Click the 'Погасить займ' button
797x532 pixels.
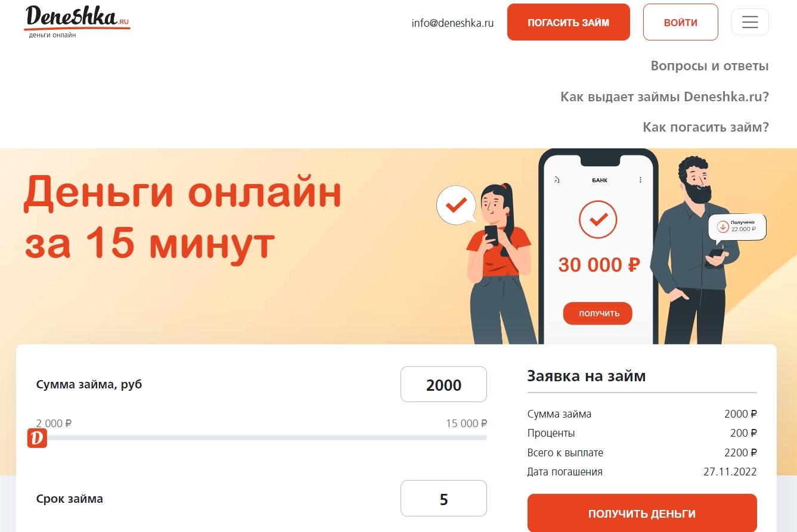(568, 23)
